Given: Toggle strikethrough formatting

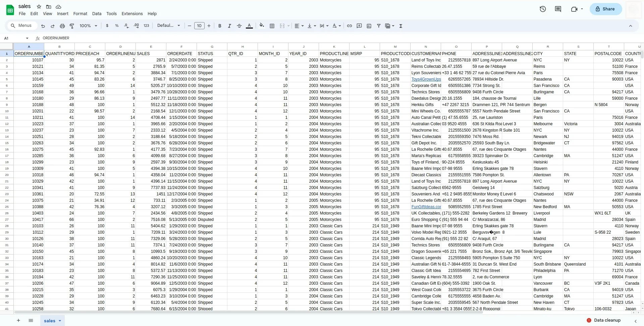Looking at the screenshot, I should 239,26.
